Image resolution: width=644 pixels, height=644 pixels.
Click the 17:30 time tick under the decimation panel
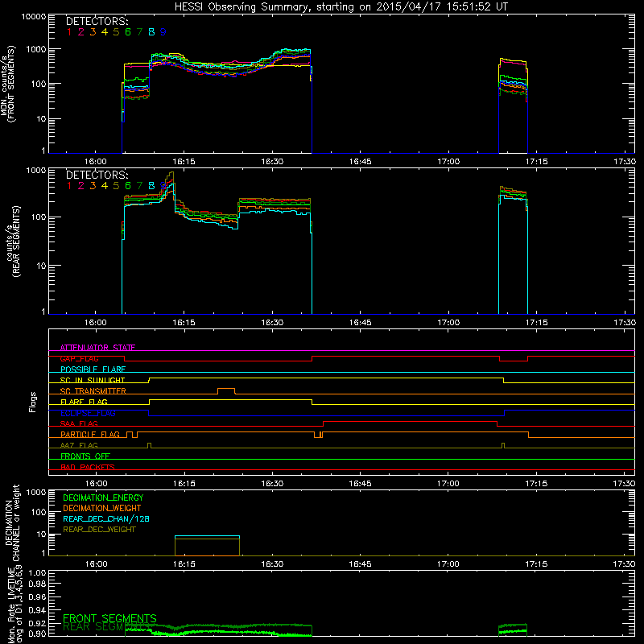(x=625, y=564)
